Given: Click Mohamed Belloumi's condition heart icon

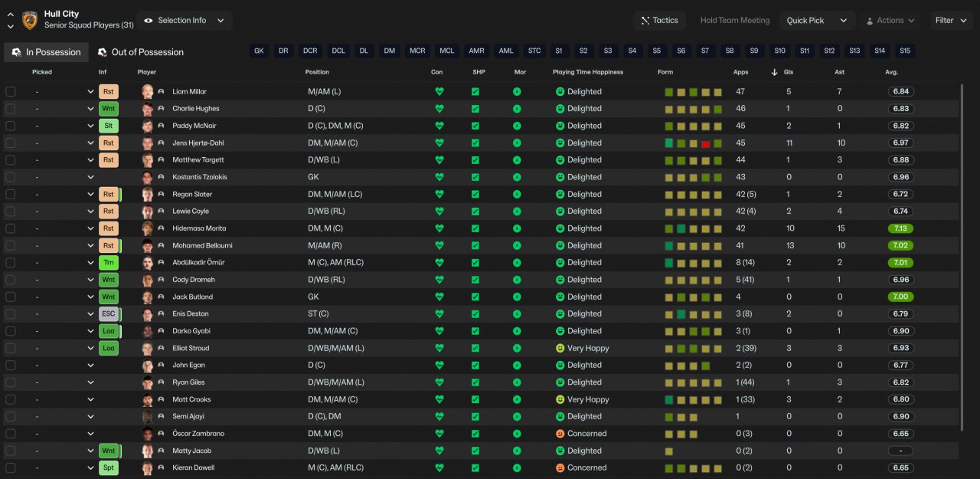Looking at the screenshot, I should pos(439,245).
